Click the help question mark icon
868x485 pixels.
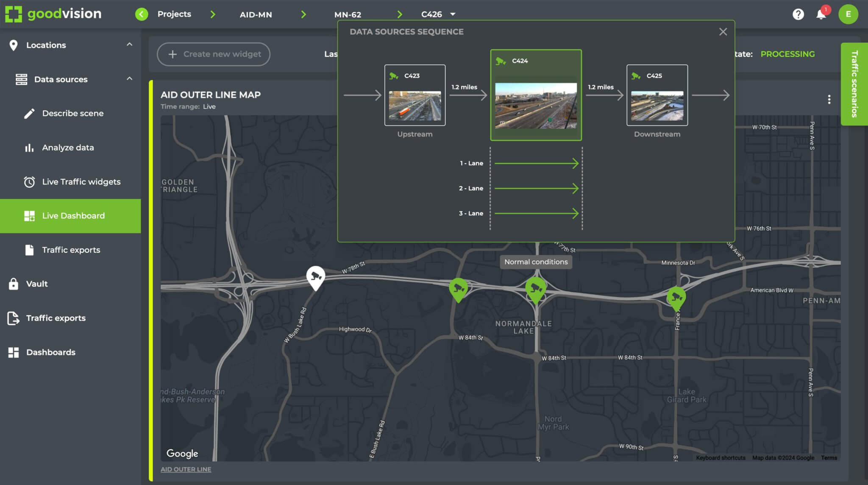click(x=798, y=14)
